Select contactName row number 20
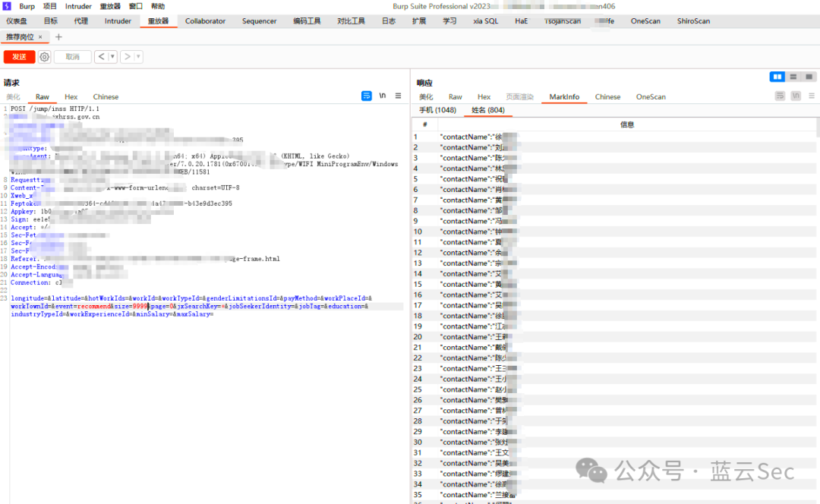 click(x=614, y=337)
